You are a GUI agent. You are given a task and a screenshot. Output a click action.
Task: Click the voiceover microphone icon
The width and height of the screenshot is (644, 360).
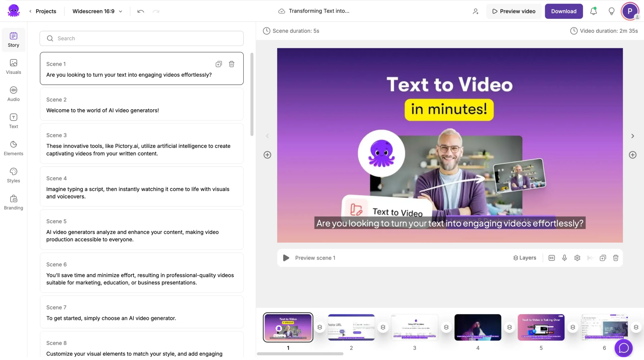click(564, 258)
